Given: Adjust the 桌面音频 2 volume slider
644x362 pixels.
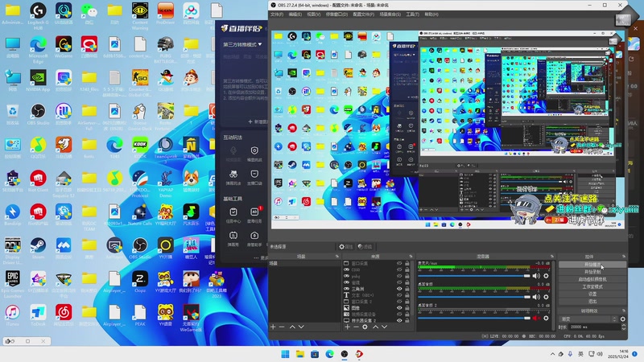Looking at the screenshot, I should [x=474, y=318].
